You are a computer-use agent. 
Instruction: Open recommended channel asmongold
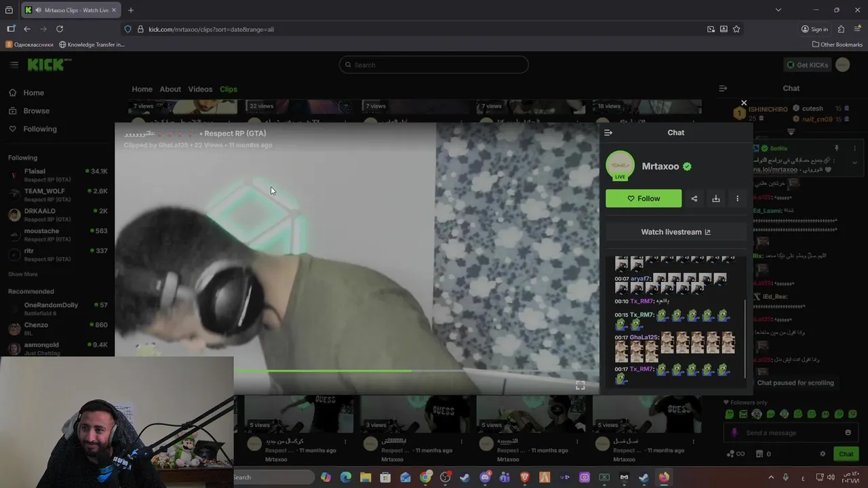pyautogui.click(x=58, y=348)
